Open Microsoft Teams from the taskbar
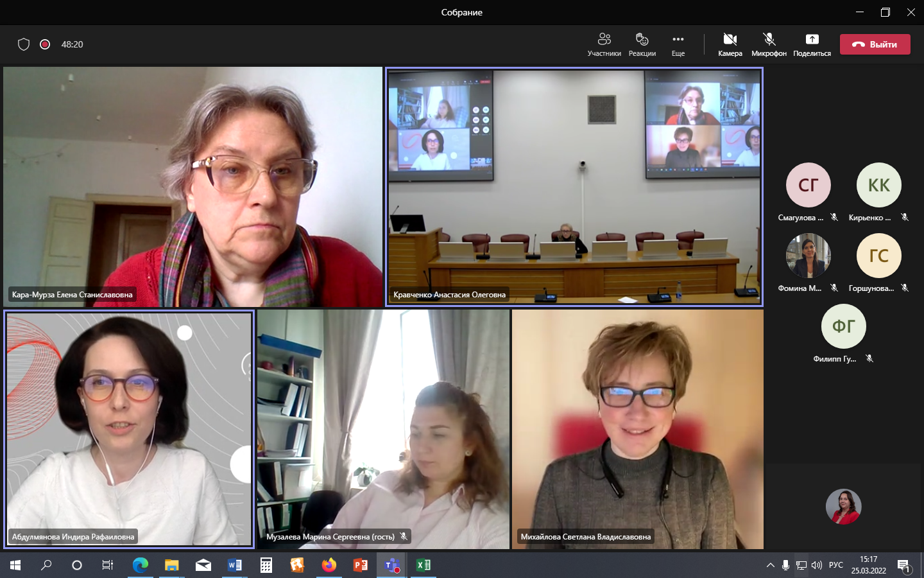This screenshot has height=578, width=924. pos(391,565)
